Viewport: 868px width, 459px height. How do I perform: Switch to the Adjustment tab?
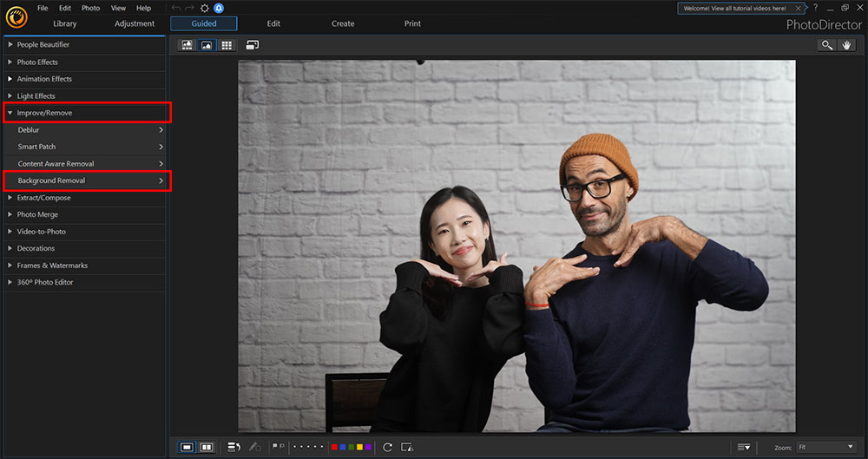coord(135,23)
